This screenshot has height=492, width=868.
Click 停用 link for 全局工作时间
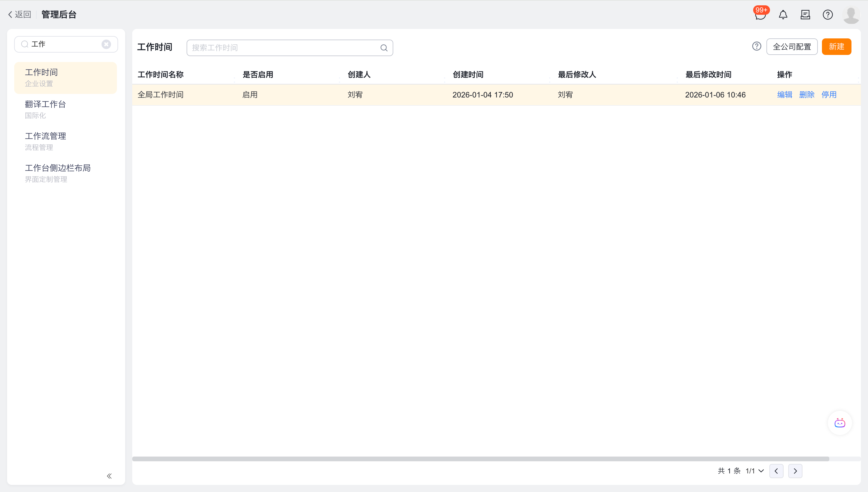pyautogui.click(x=829, y=95)
